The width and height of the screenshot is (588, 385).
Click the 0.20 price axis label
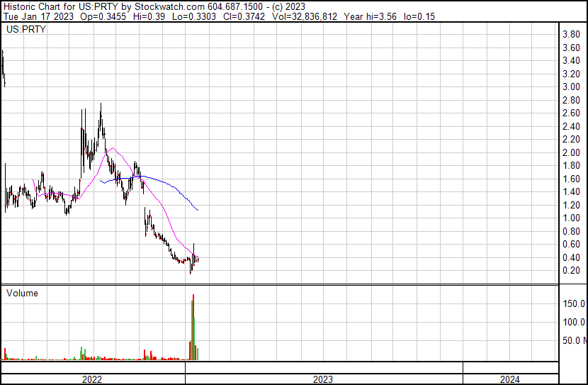571,271
